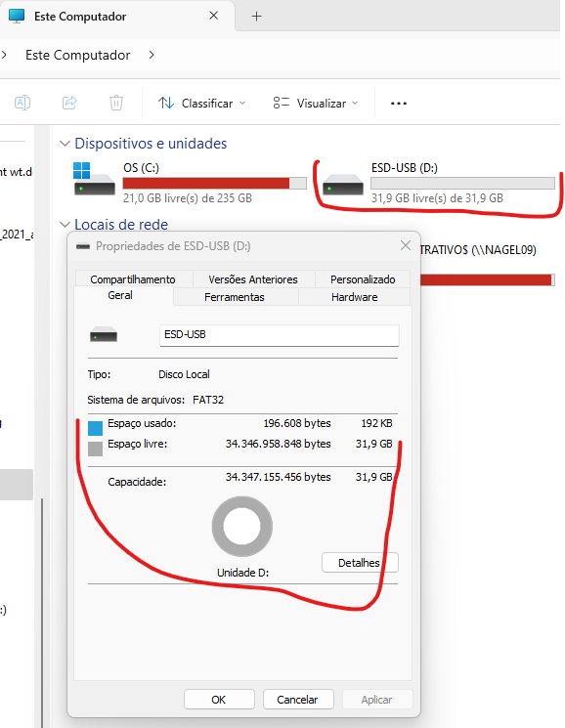Switch to the Personalizado tab
Screen dimensions: 565x728
tap(363, 279)
